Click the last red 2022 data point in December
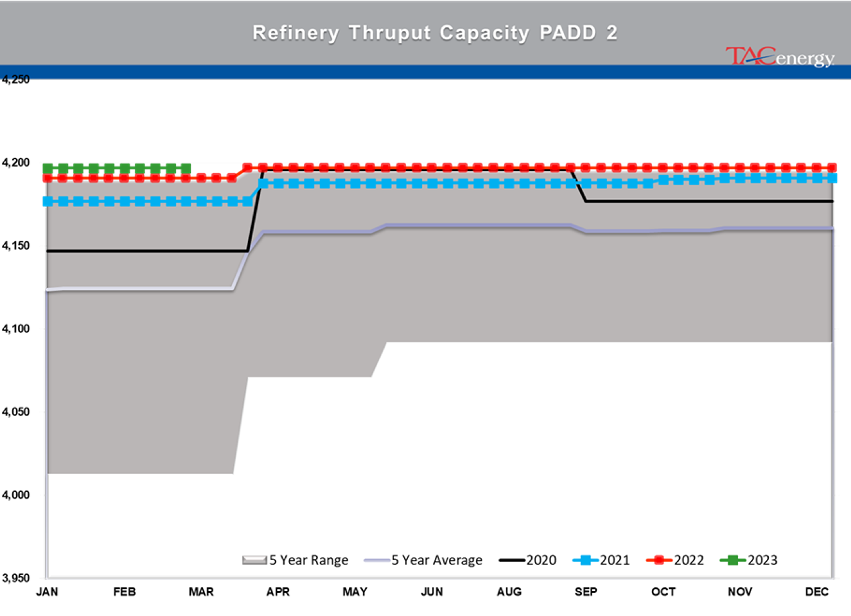Viewport: 851px width, 616px height. tap(832, 167)
